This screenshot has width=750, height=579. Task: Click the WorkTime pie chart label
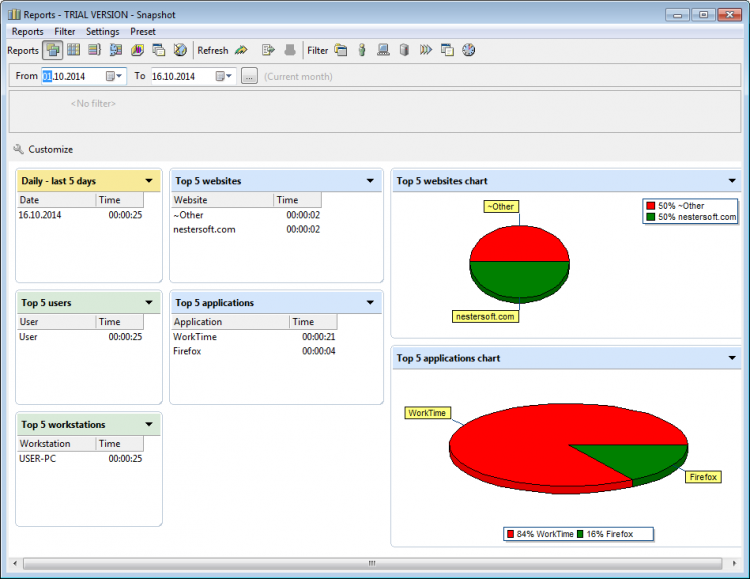[427, 413]
